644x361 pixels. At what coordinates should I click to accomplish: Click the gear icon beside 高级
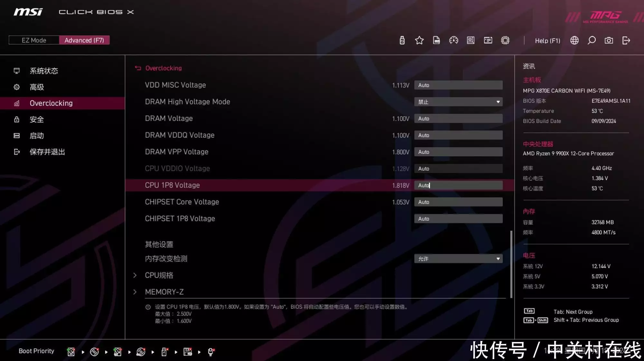point(17,87)
